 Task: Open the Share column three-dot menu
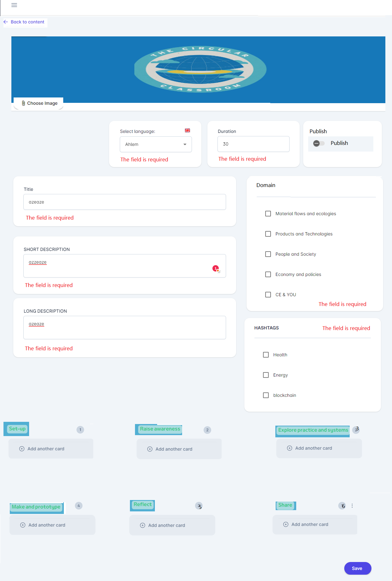click(352, 506)
